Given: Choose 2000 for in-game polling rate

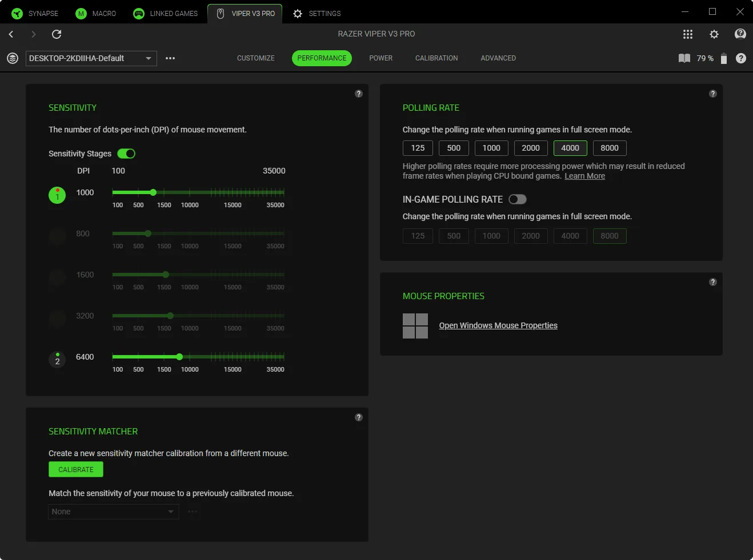Looking at the screenshot, I should point(531,236).
